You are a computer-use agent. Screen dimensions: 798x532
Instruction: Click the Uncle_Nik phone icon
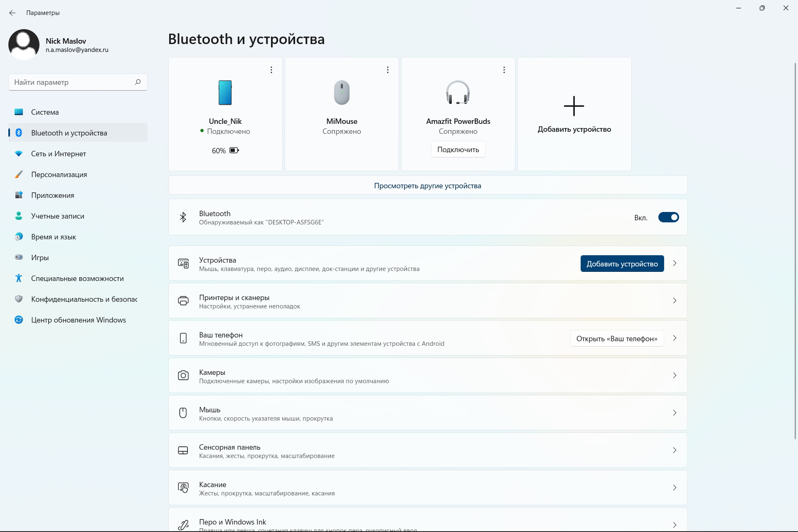pos(225,92)
